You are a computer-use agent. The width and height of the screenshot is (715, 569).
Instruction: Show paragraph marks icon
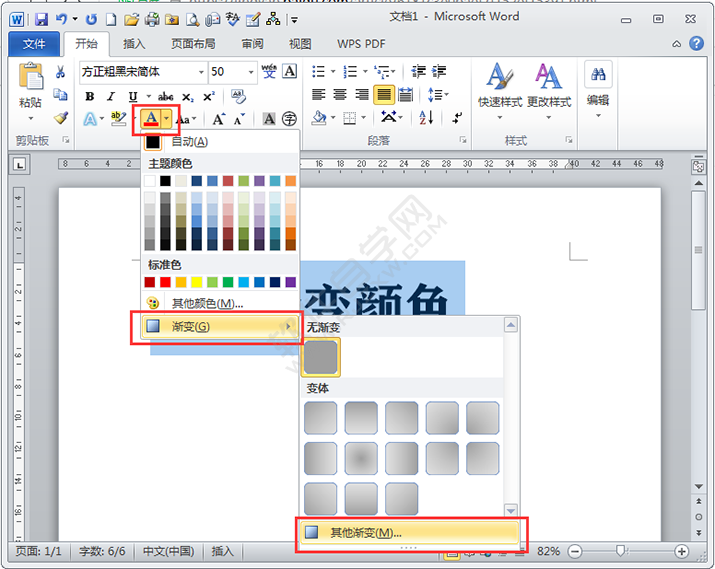(x=456, y=118)
